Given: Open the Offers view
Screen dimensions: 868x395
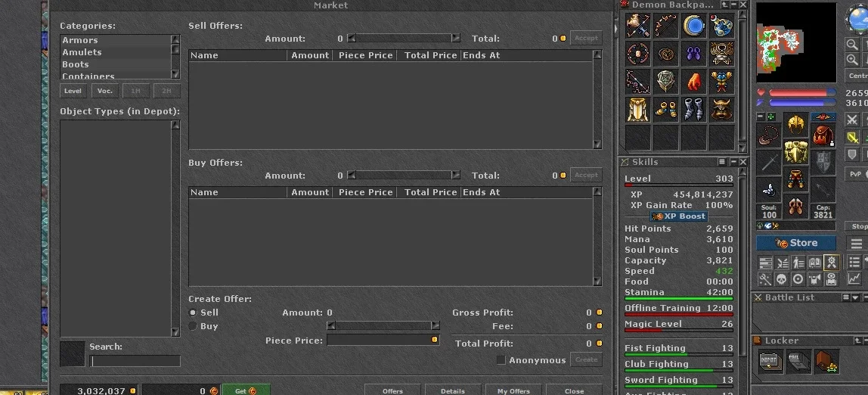Looking at the screenshot, I should 392,390.
